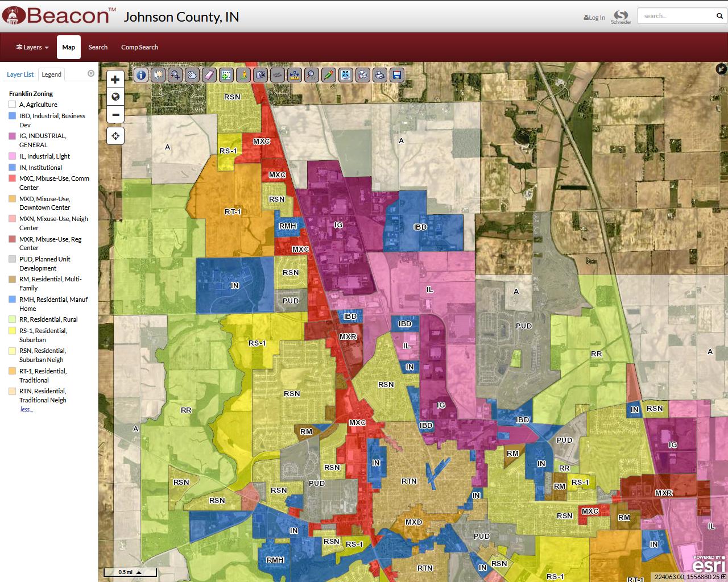Image resolution: width=728 pixels, height=582 pixels.
Task: Activate the pan hand tool
Action: point(192,74)
